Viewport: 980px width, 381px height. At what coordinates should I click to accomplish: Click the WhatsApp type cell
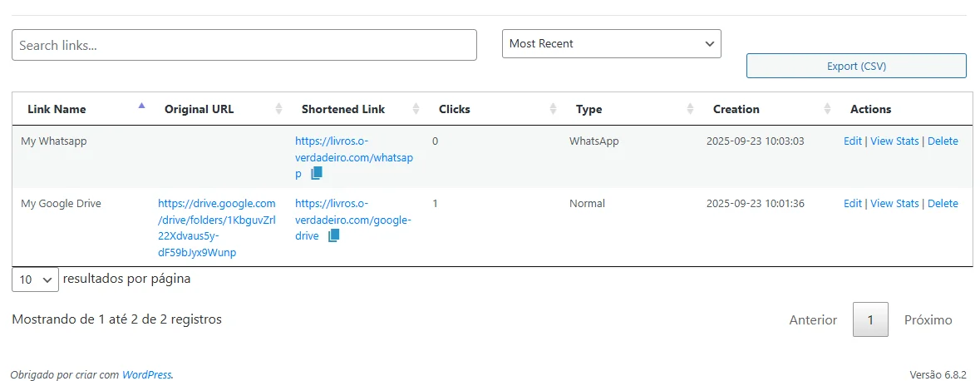coord(593,141)
